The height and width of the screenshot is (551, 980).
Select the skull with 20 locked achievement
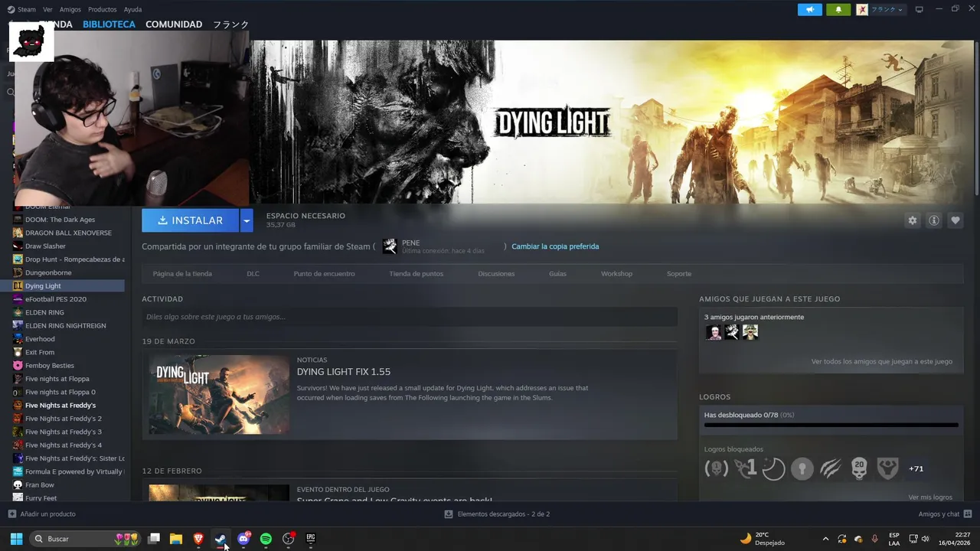(859, 468)
